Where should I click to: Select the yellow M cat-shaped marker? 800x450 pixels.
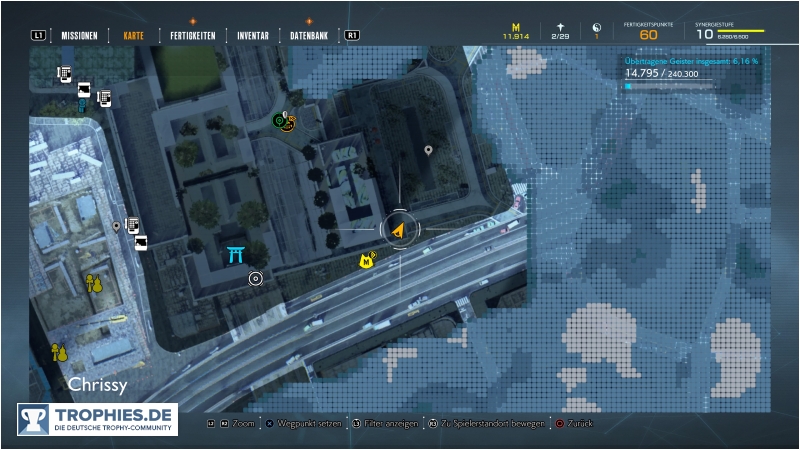point(367,261)
